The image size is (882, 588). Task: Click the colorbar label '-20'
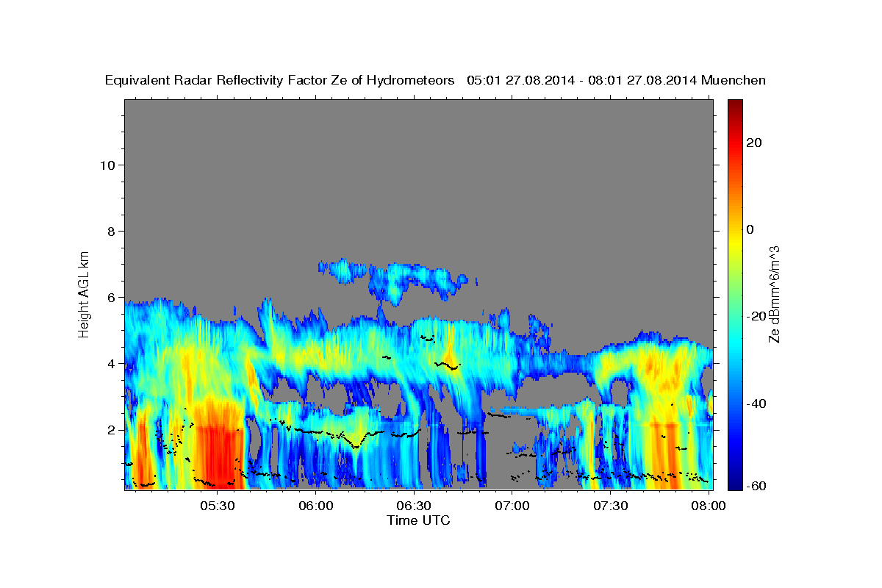(756, 316)
